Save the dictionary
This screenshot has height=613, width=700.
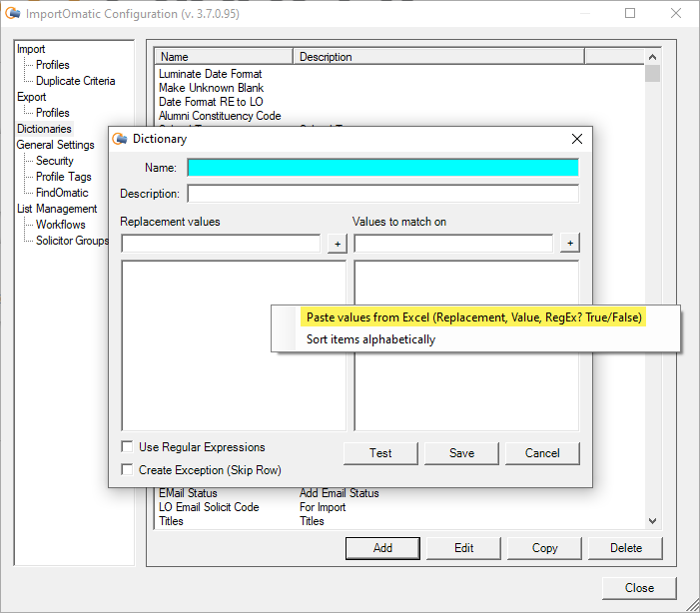[461, 453]
